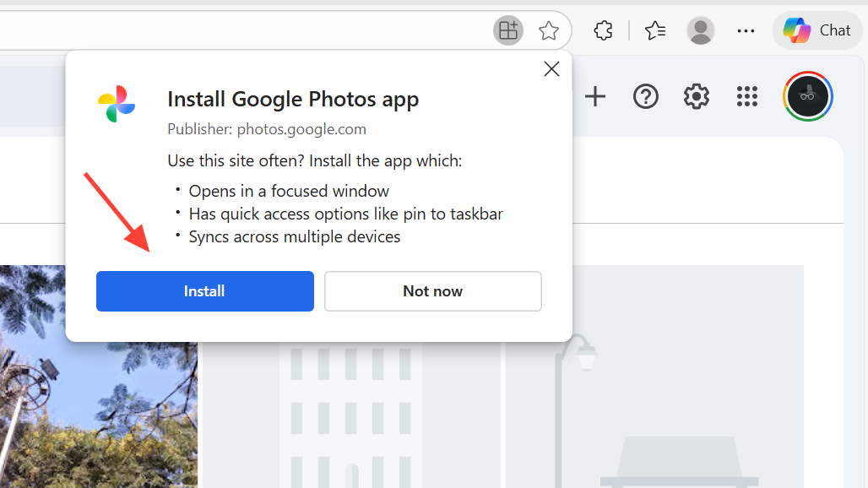Click the app install icon in address bar
The image size is (868, 488).
(x=507, y=31)
